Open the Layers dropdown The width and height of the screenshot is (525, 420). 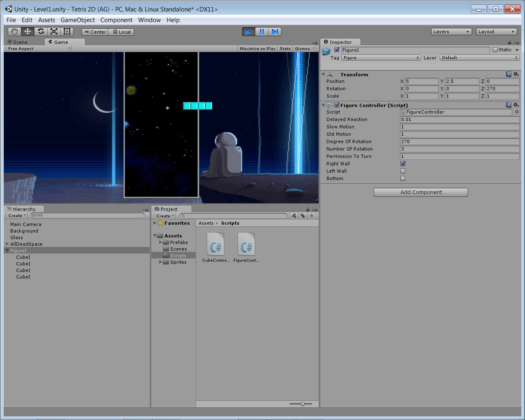coord(451,32)
